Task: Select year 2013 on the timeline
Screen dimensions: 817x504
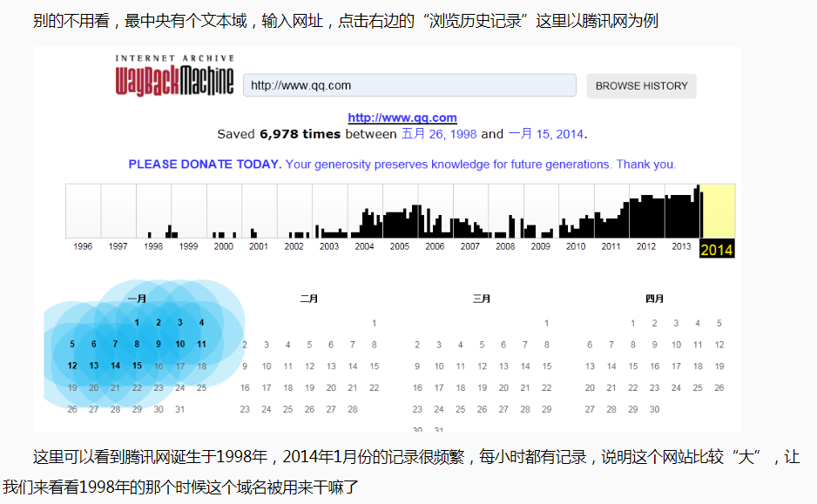Action: click(x=681, y=246)
